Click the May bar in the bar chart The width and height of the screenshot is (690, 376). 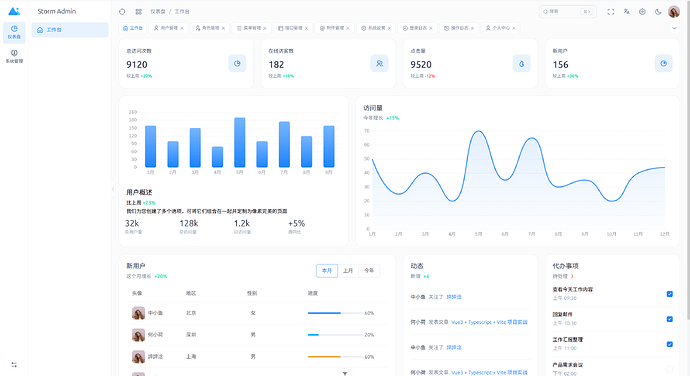[240, 142]
